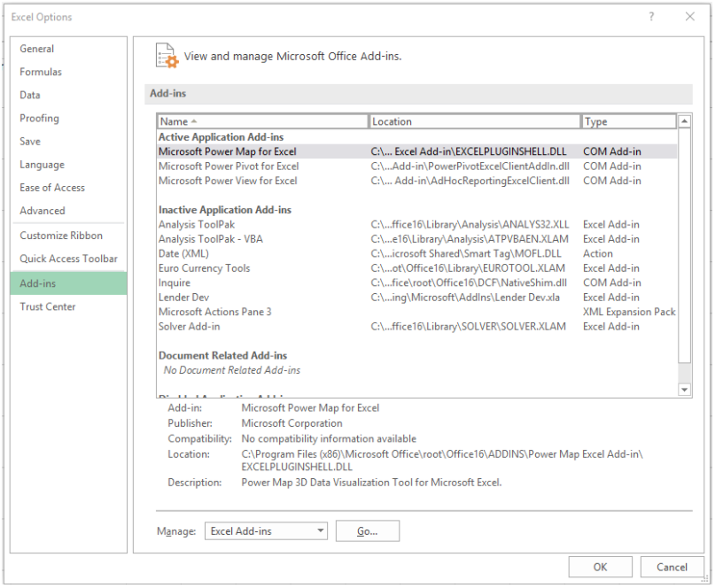Click the Lender Dev.xla location path
The image size is (715, 588).
click(x=465, y=298)
